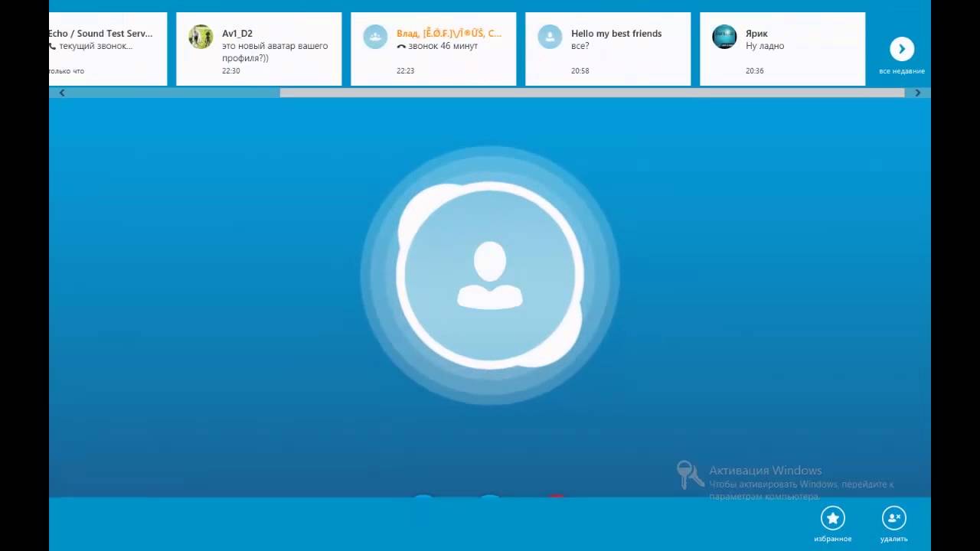Add contact to favorites with the star icon
980x551 pixels.
point(833,518)
